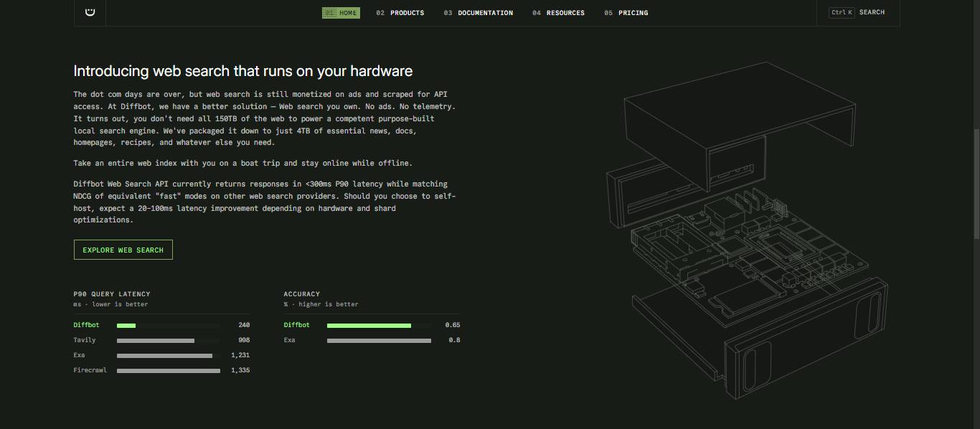Click the Firecrawl label in latency chart
Image resolution: width=980 pixels, height=429 pixels.
click(x=90, y=370)
